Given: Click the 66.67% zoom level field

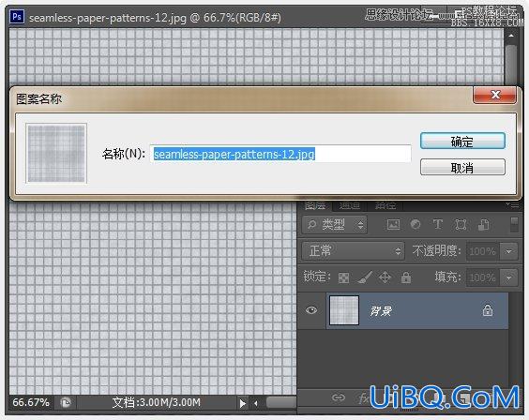Looking at the screenshot, I should [31, 402].
